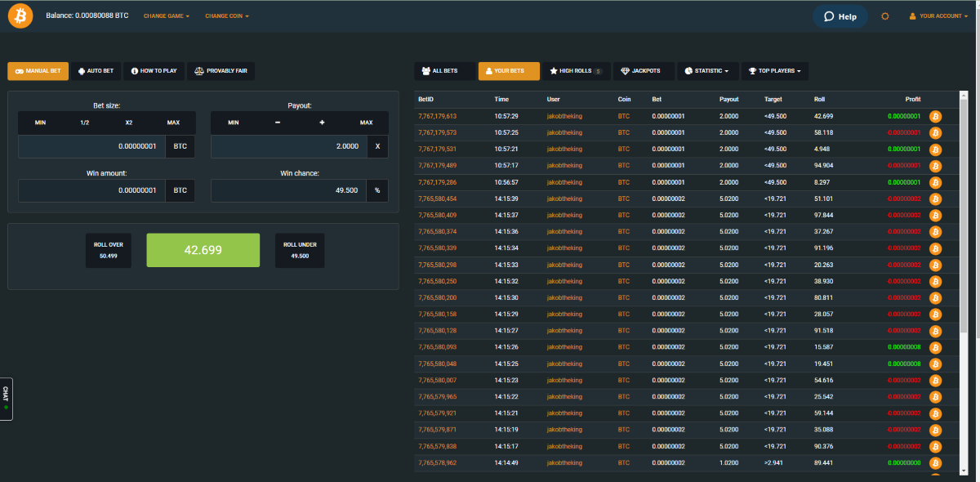Decrease payout with minus button
Screen dimensions: 980x482
coord(278,123)
